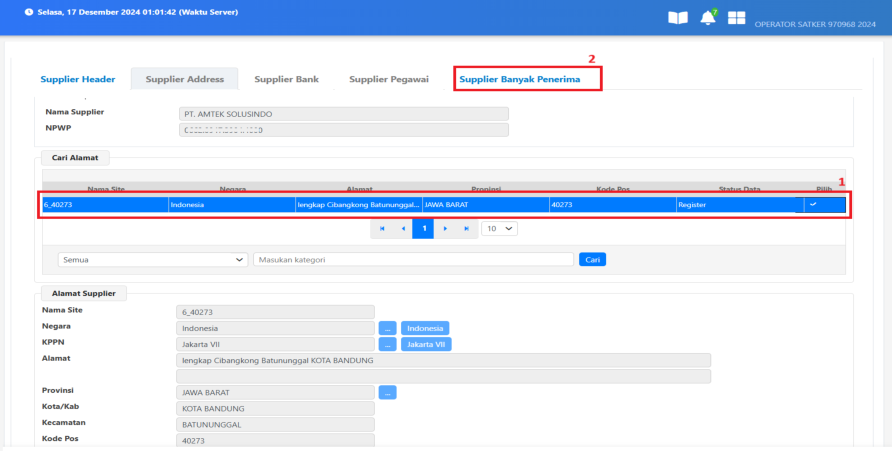The width and height of the screenshot is (892, 451).
Task: Open the grid apps menu icon
Action: (x=737, y=18)
